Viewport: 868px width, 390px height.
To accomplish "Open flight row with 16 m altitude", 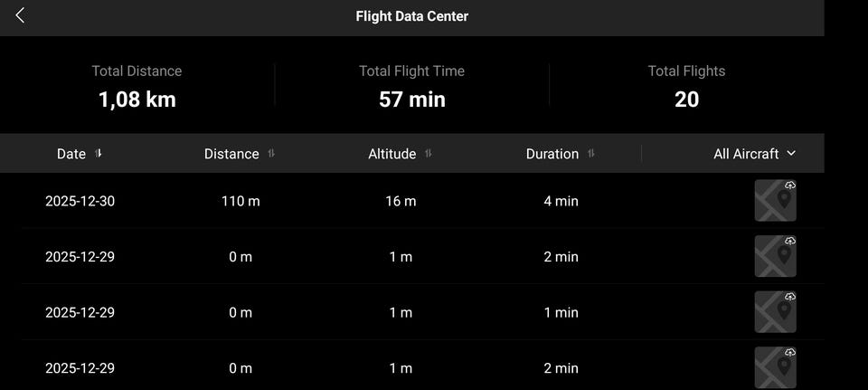I will pos(401,201).
